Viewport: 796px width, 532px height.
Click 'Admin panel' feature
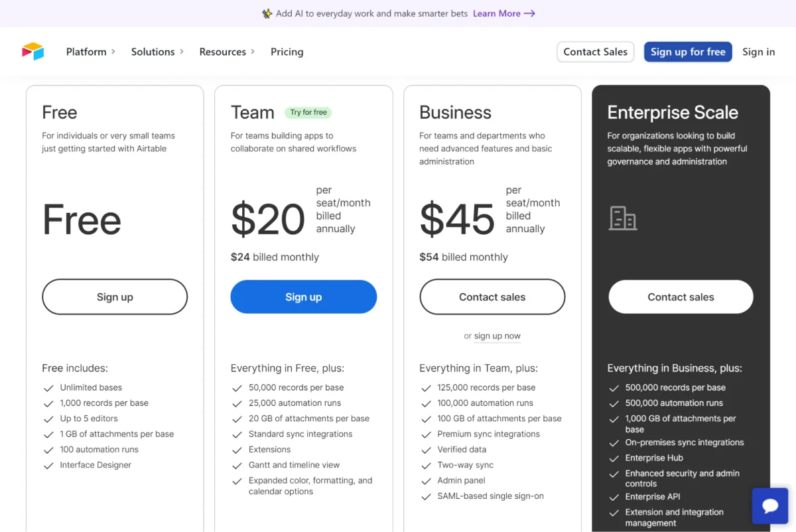[x=462, y=481]
